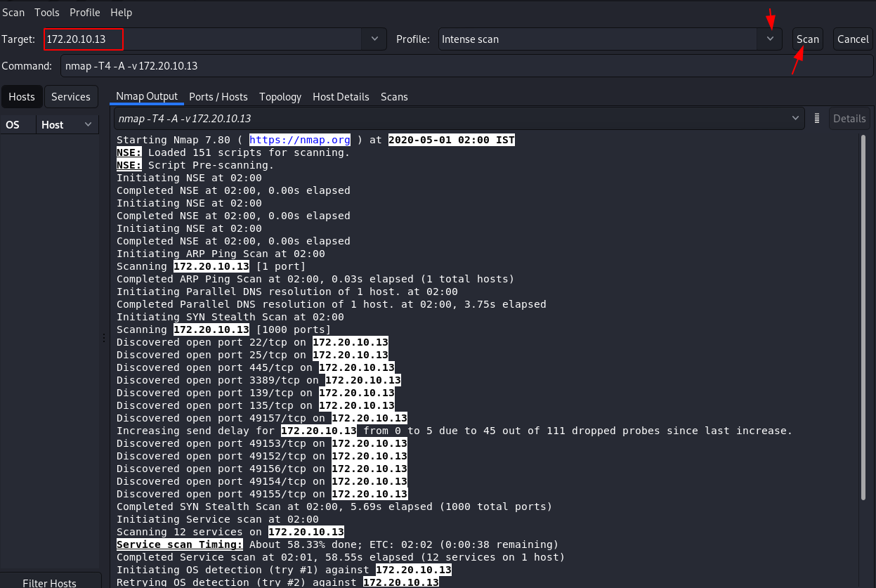Sort host list by Host column

pos(67,125)
